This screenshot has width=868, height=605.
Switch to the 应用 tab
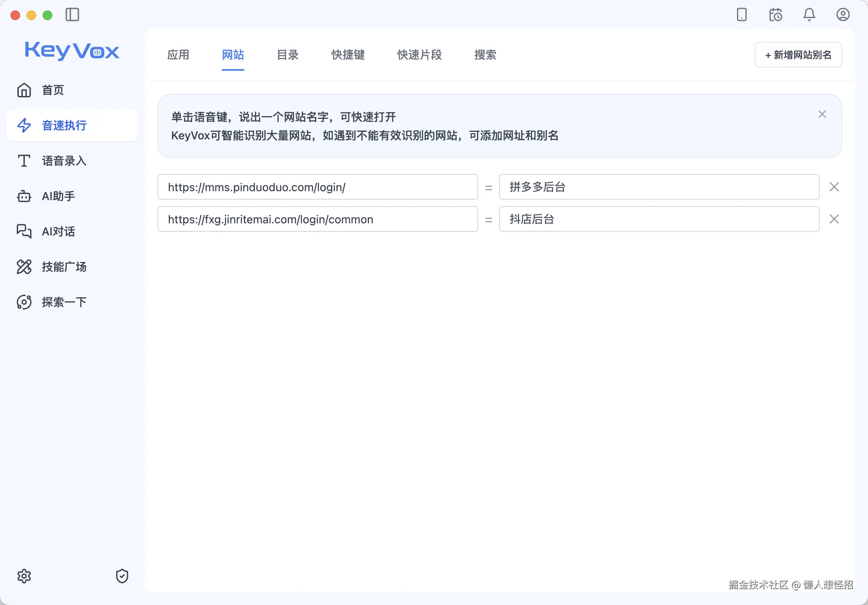pyautogui.click(x=178, y=55)
